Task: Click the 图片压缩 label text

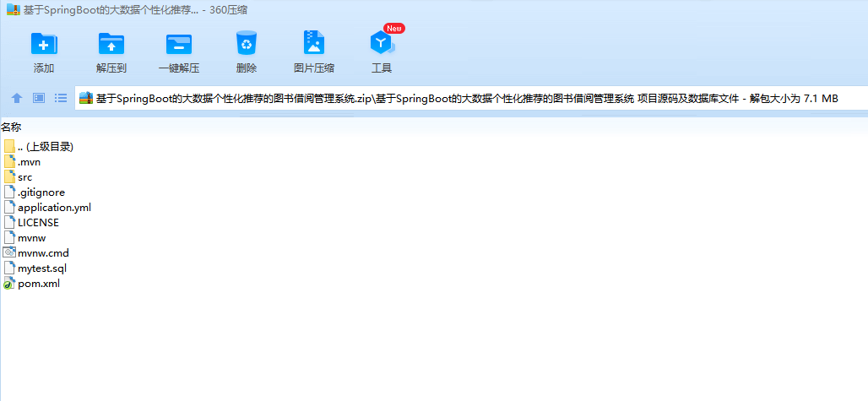Action: coord(314,68)
